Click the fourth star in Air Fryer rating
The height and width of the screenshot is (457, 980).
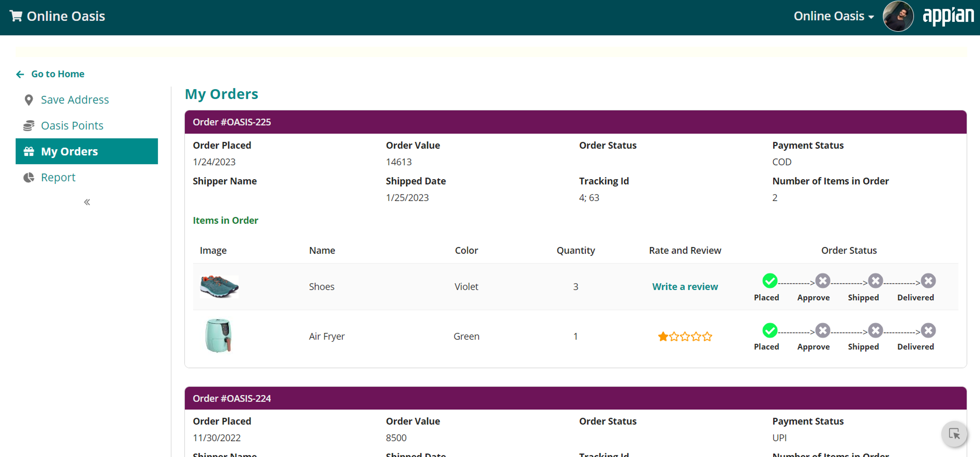point(696,336)
